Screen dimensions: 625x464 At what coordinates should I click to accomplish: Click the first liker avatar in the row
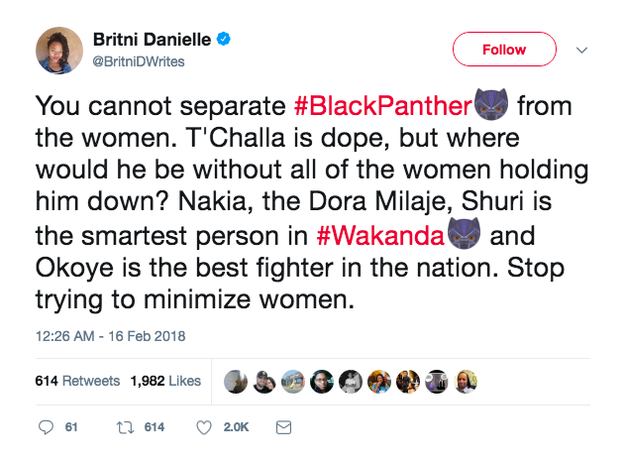pos(234,381)
